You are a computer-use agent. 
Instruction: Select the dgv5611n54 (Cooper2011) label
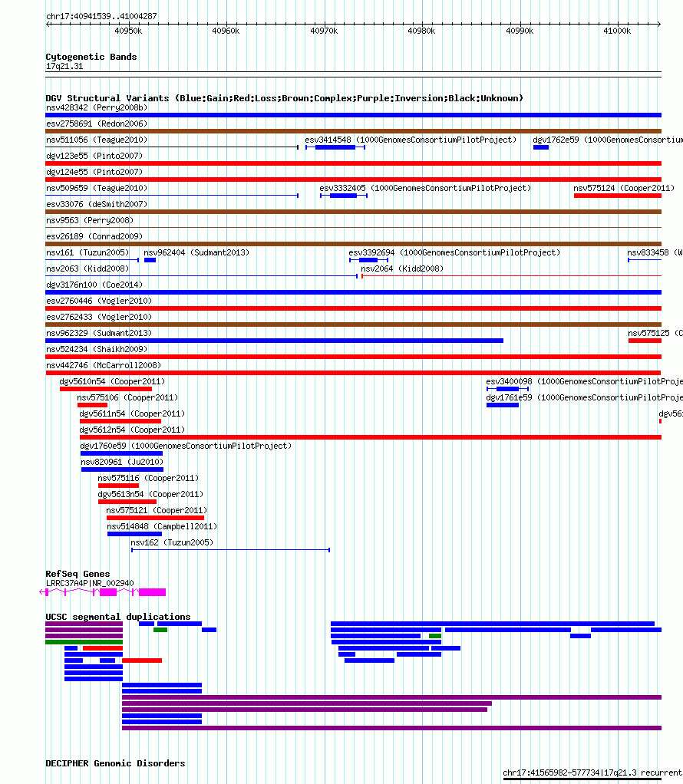click(132, 413)
